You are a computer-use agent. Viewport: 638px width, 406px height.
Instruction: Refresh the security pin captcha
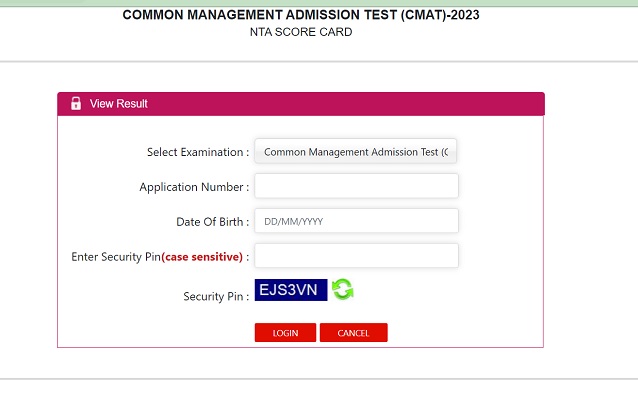(x=343, y=290)
